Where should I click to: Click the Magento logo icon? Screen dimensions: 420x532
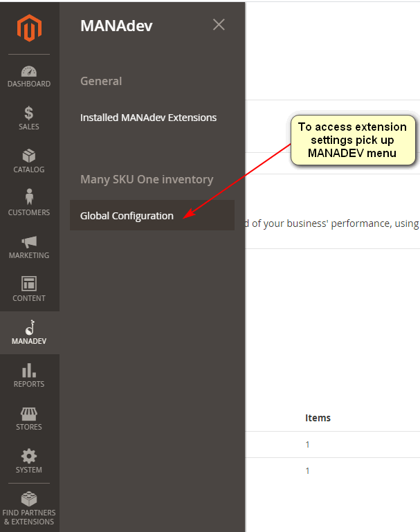(x=29, y=28)
